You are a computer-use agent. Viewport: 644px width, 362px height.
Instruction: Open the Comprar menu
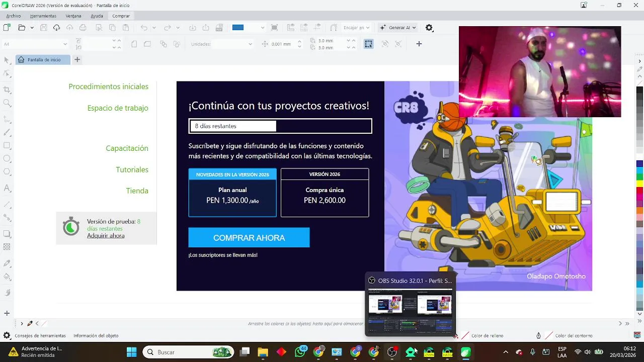click(121, 16)
